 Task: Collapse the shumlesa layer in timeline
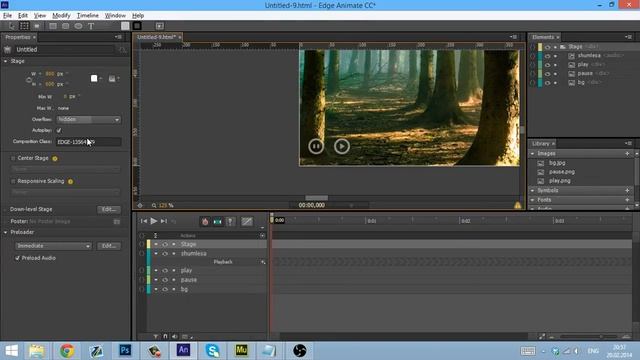156,253
